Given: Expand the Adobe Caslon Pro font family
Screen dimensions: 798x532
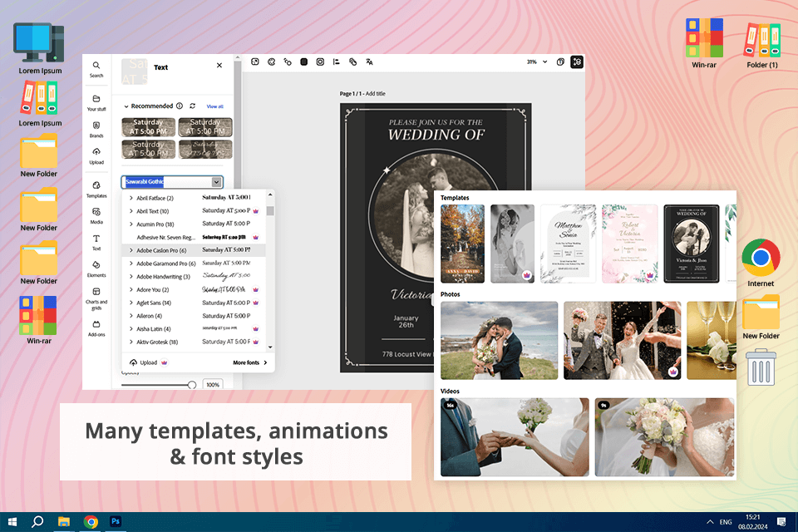Looking at the screenshot, I should [x=131, y=250].
